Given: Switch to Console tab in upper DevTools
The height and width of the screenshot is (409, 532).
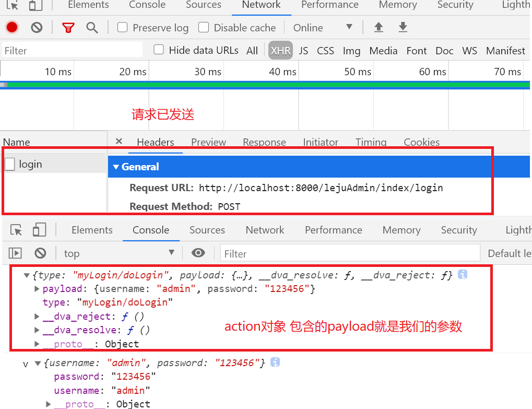Looking at the screenshot, I should pyautogui.click(x=147, y=5).
